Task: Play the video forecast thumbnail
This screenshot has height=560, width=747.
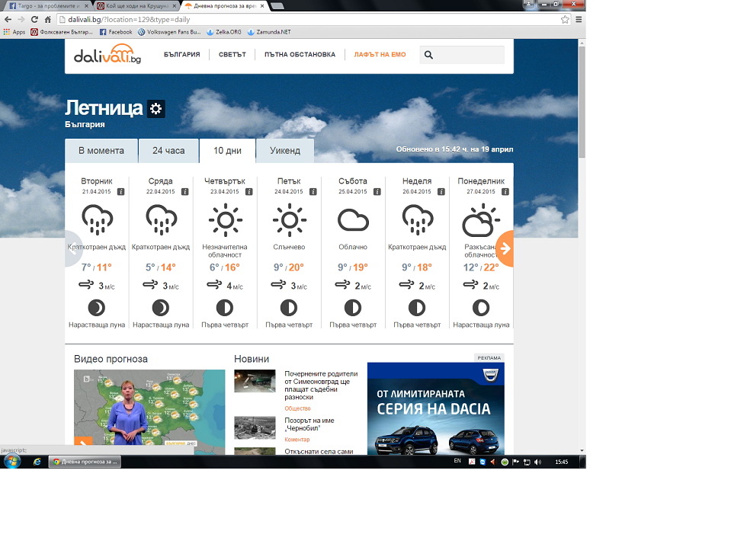Action: tap(149, 411)
